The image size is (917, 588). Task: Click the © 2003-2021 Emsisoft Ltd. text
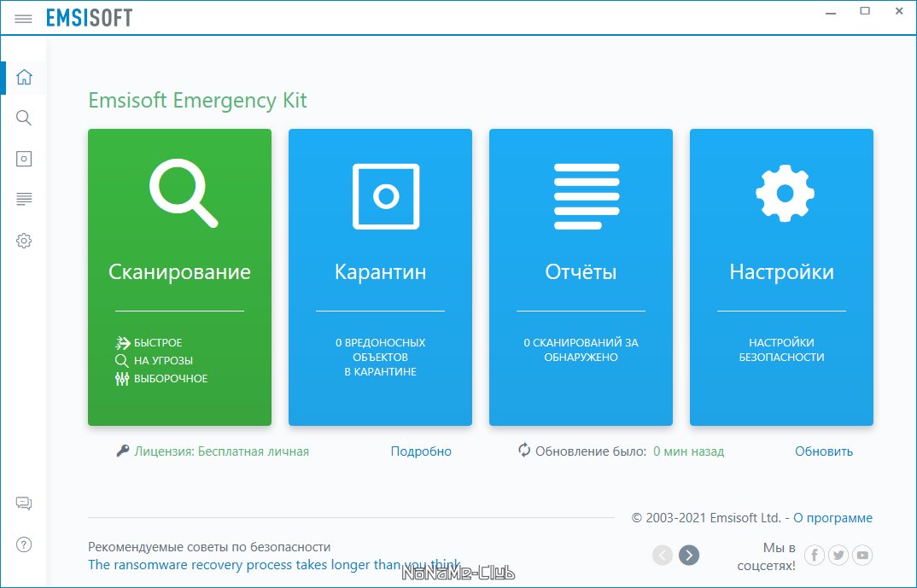706,518
